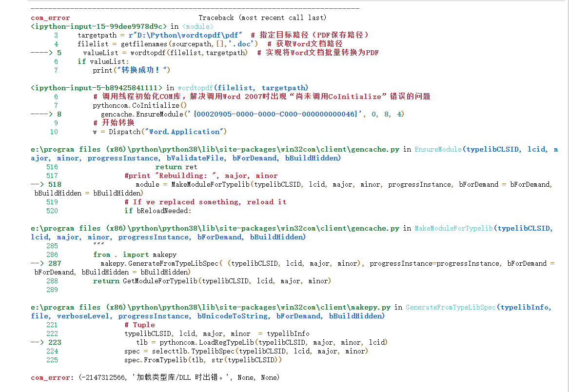Click 'module = MakeModuleForTypelib' on line 518
The width and height of the screenshot is (569, 392).
click(x=344, y=184)
